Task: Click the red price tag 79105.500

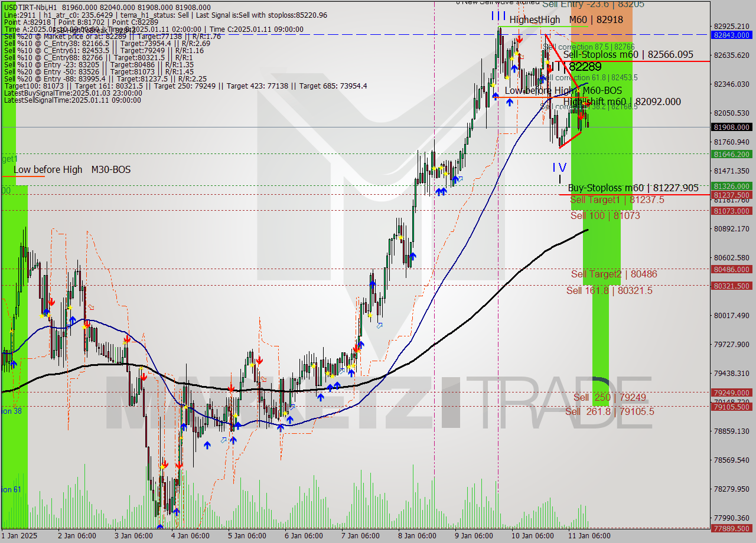Action: pos(732,407)
